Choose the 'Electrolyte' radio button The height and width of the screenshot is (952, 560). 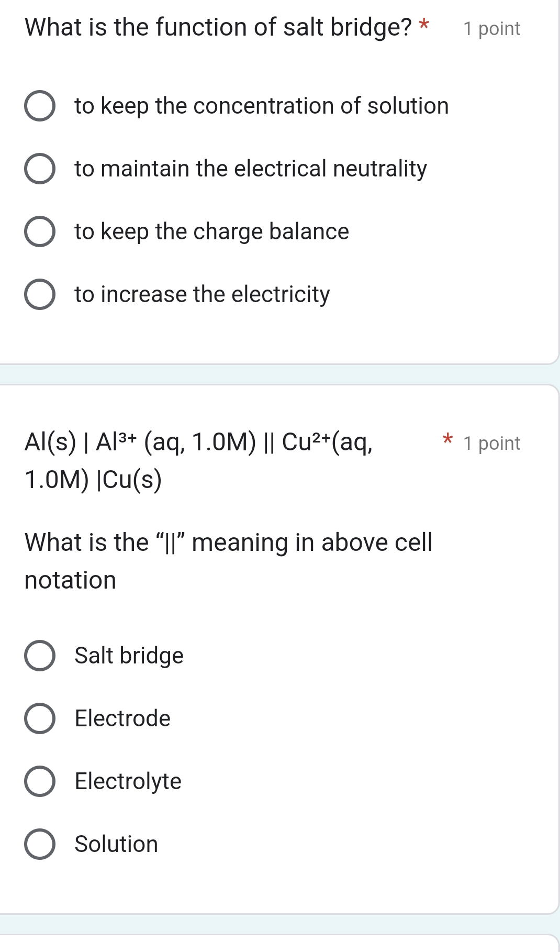pos(40,781)
